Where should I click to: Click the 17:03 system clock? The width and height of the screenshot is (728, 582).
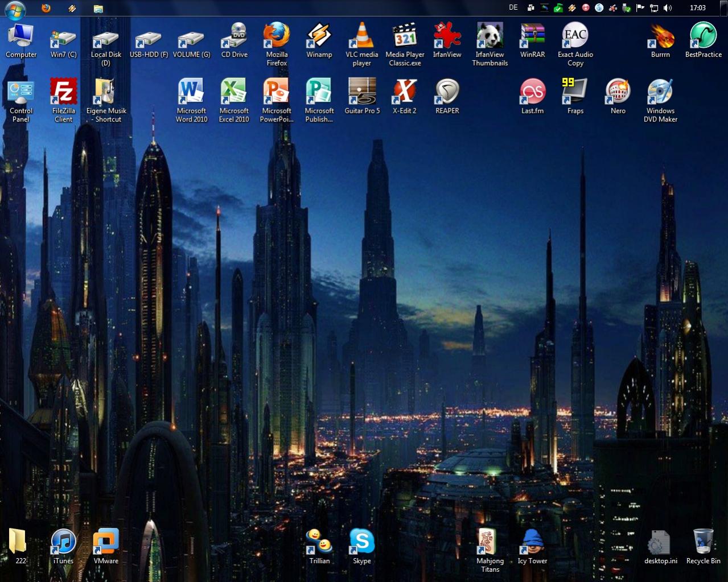pyautogui.click(x=697, y=8)
